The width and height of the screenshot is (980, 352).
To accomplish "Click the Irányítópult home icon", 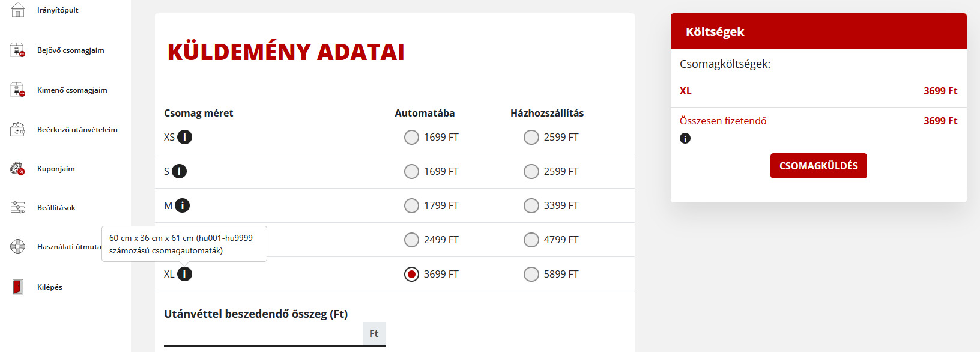I will pos(18,10).
